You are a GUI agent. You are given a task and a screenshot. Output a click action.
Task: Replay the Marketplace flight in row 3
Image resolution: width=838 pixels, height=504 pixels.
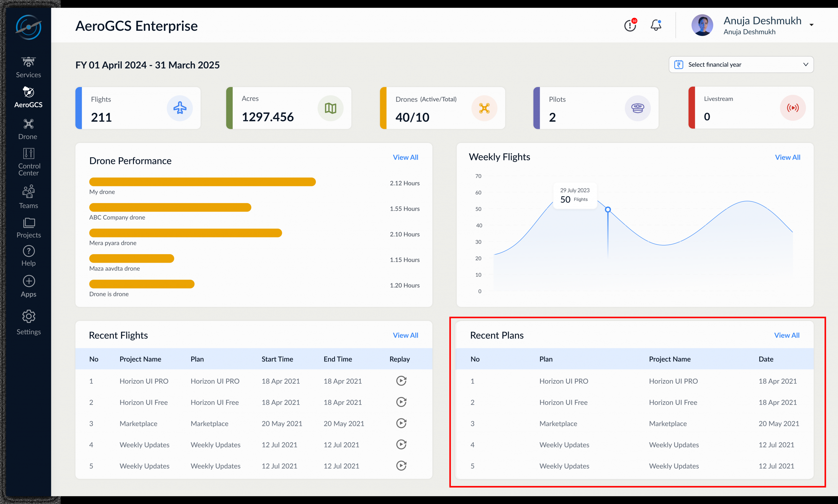click(401, 423)
